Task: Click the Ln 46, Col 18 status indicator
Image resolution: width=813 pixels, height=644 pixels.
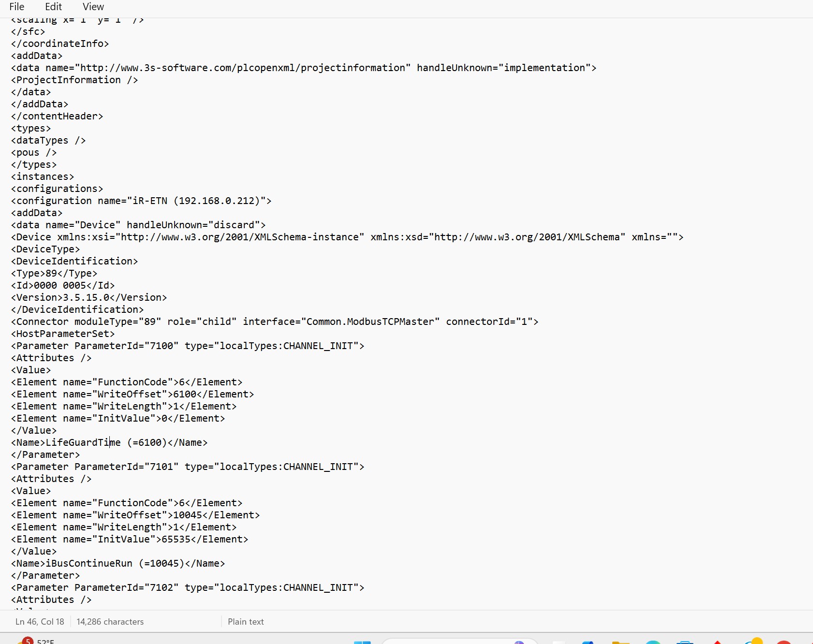Action: 40,622
